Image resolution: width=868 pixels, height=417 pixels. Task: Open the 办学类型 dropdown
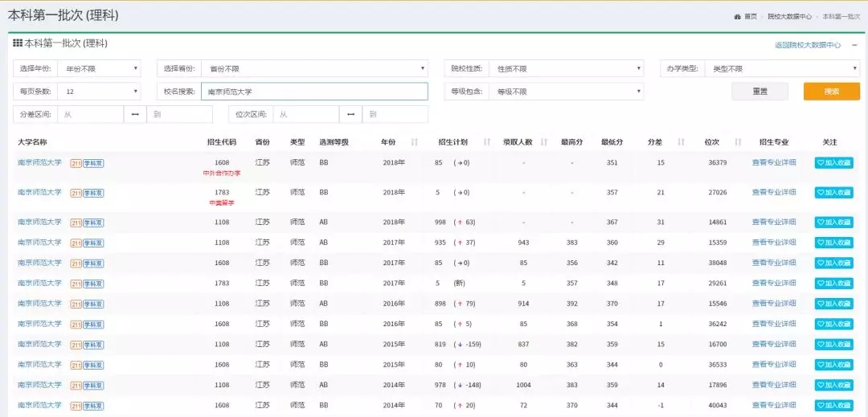pyautogui.click(x=782, y=69)
